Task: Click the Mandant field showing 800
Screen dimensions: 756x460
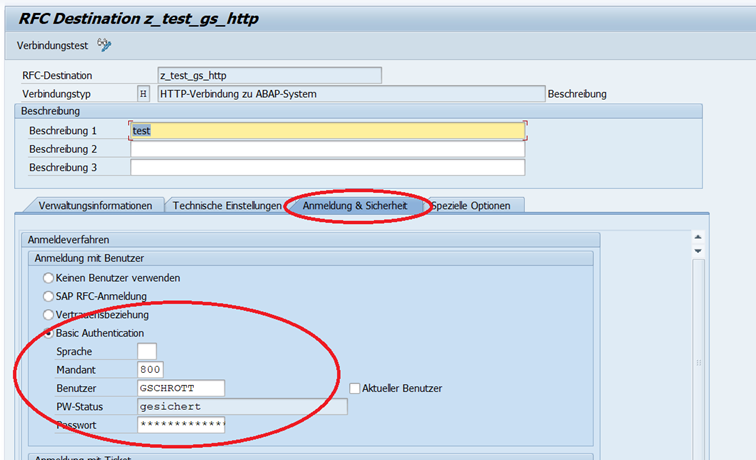Action: pyautogui.click(x=150, y=369)
